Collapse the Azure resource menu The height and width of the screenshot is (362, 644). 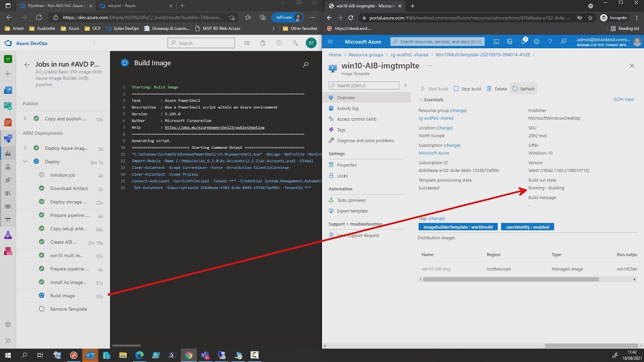click(406, 85)
